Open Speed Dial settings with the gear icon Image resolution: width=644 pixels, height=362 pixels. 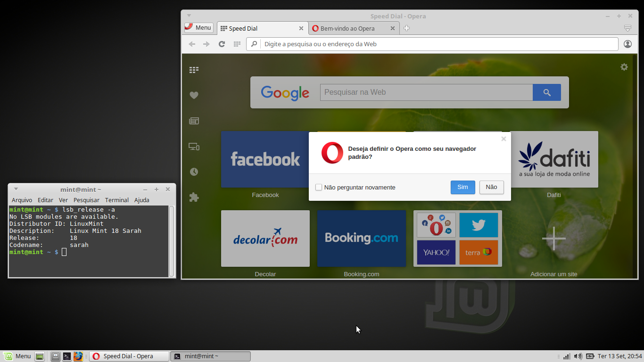pyautogui.click(x=624, y=66)
